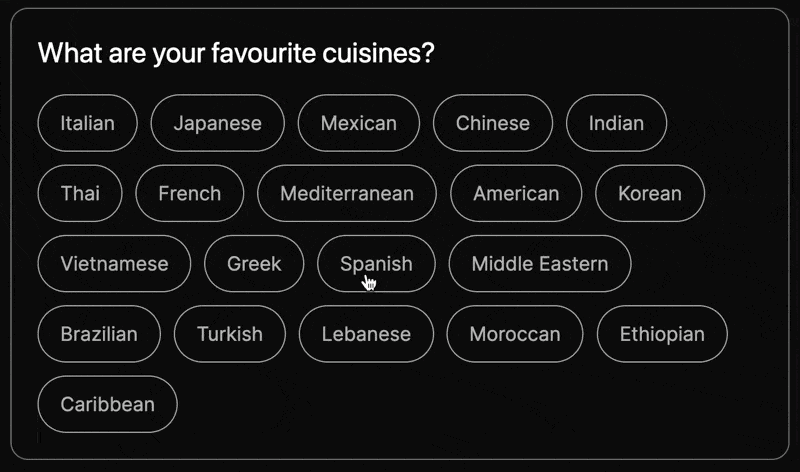
Task: Choose Mexican as a favourite cuisine
Action: (358, 123)
